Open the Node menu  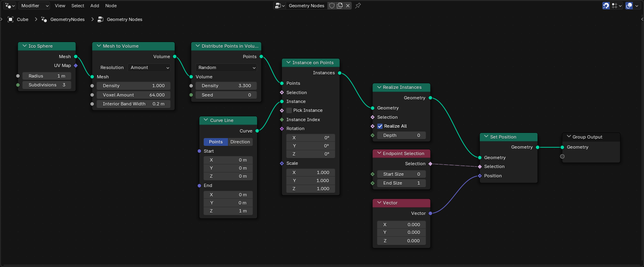click(111, 6)
